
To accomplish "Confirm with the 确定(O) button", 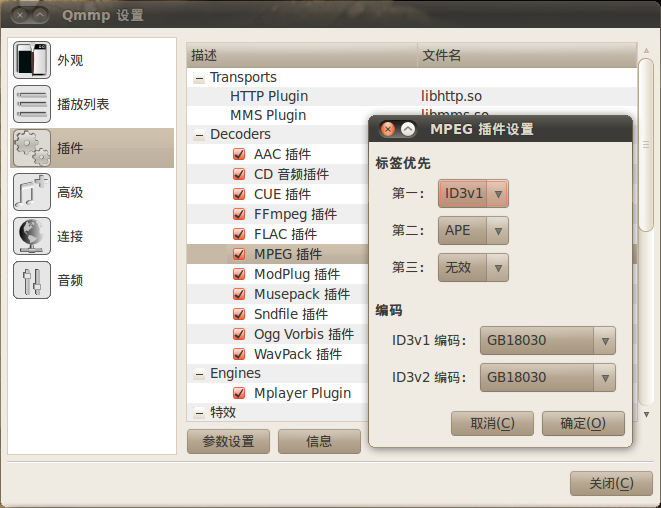I will pyautogui.click(x=583, y=423).
